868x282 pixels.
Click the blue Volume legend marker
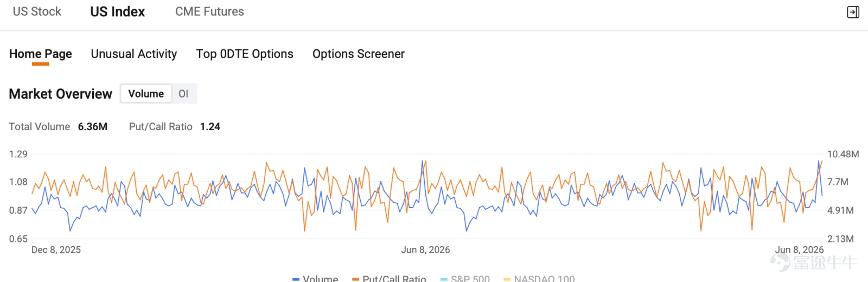click(x=296, y=279)
